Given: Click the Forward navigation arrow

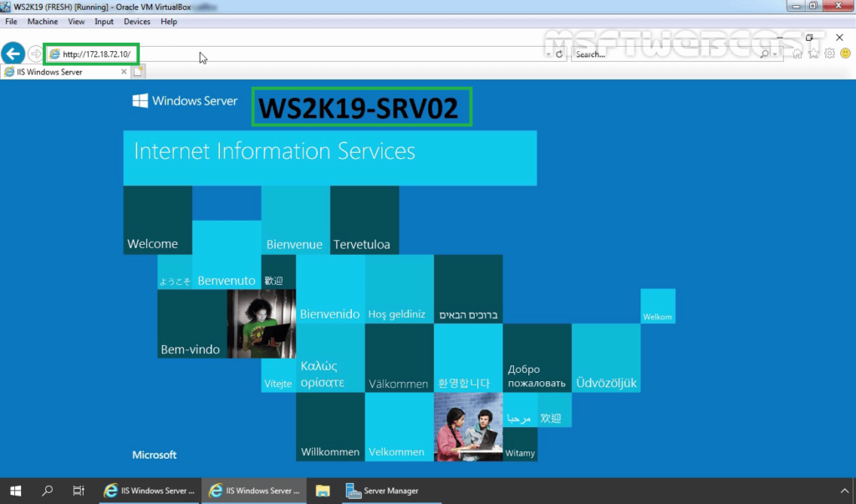Looking at the screenshot, I should click(35, 54).
